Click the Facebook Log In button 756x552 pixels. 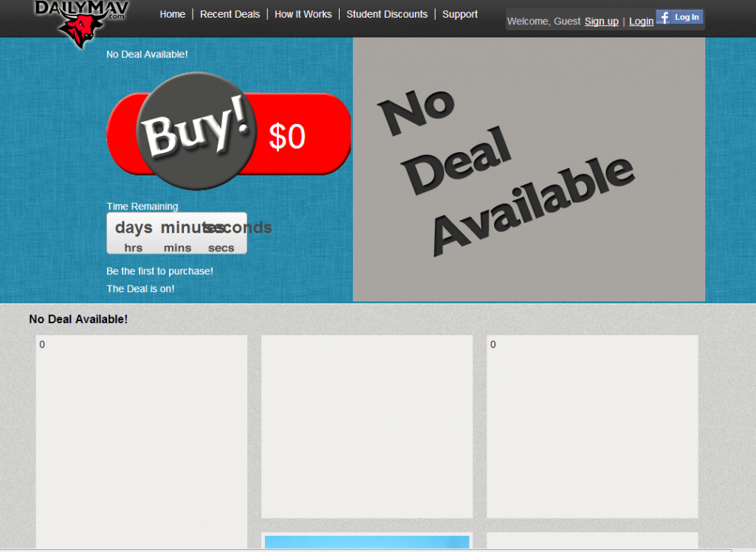coord(679,17)
